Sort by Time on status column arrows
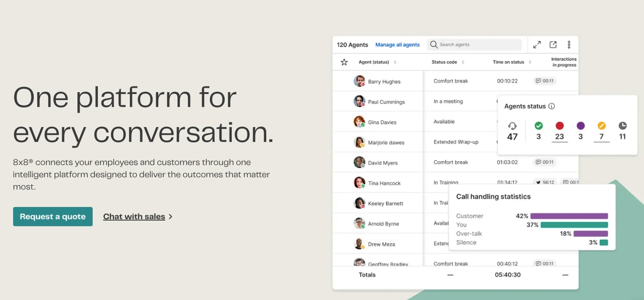 pos(529,62)
